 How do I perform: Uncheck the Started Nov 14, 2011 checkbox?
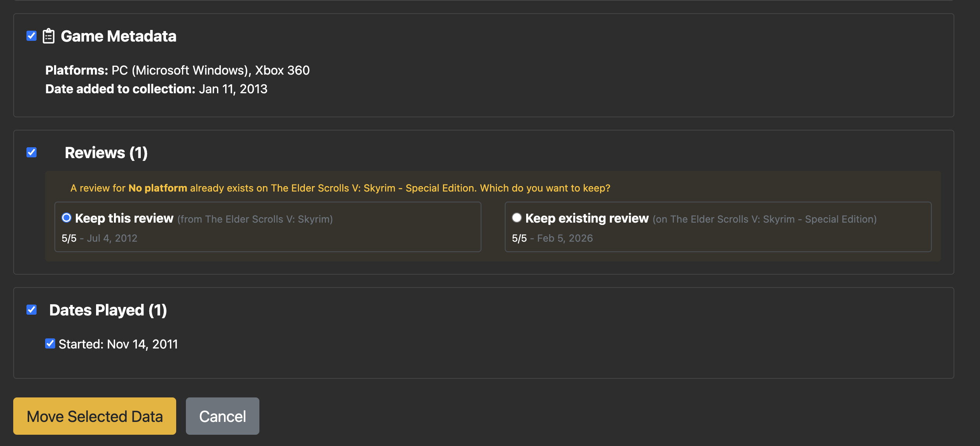pyautogui.click(x=50, y=344)
